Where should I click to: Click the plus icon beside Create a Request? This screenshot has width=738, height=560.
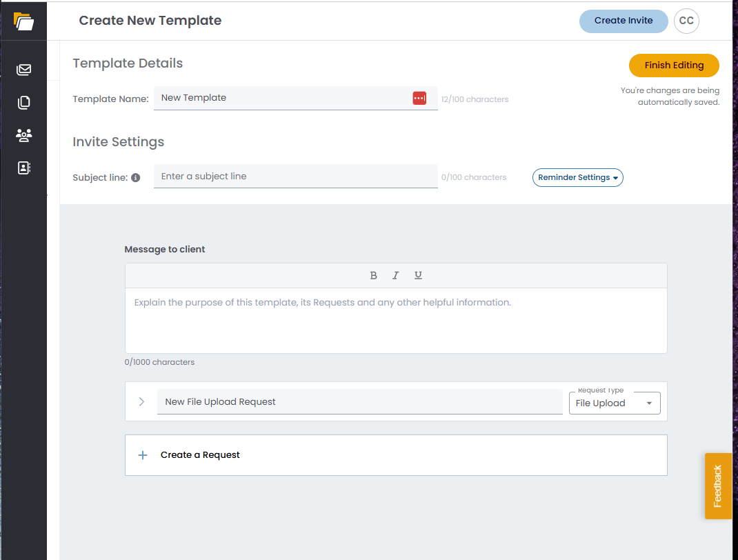[143, 455]
